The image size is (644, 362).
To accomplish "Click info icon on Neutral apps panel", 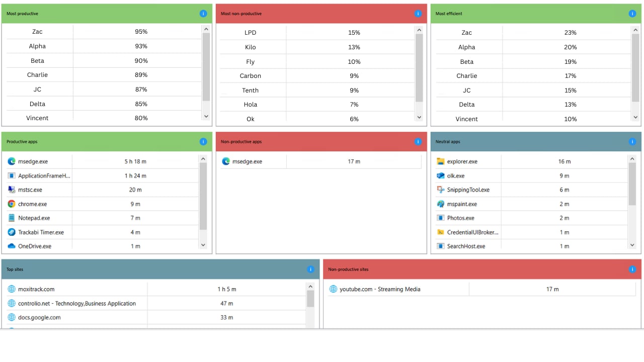I will (x=632, y=142).
